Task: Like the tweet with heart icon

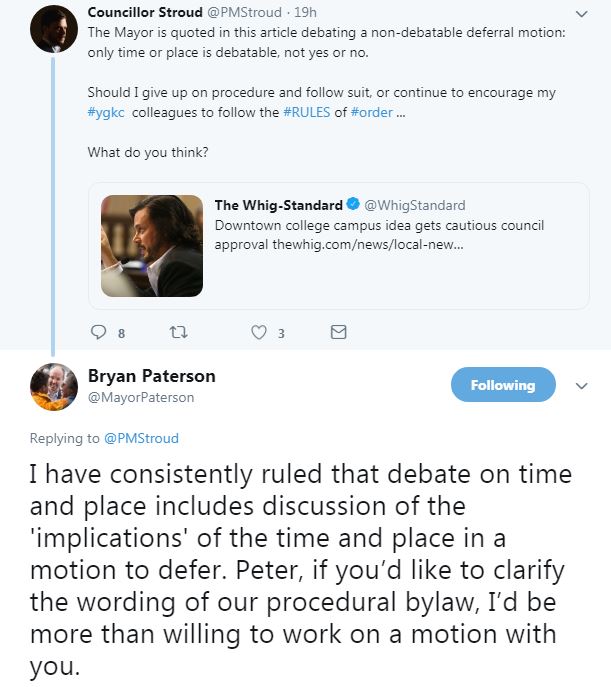Action: tap(259, 333)
